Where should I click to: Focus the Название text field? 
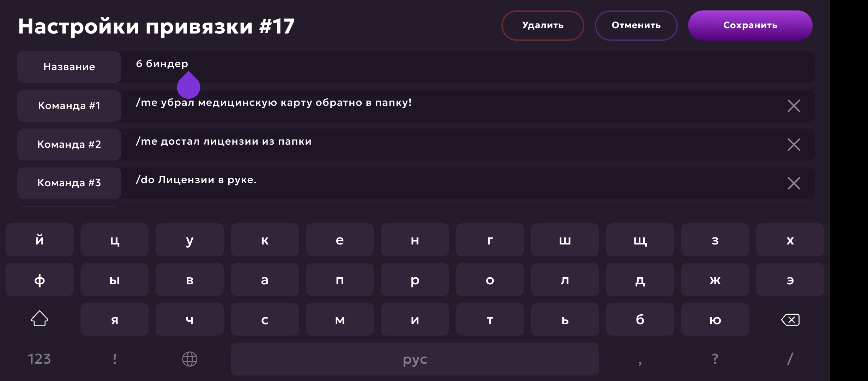click(459, 67)
